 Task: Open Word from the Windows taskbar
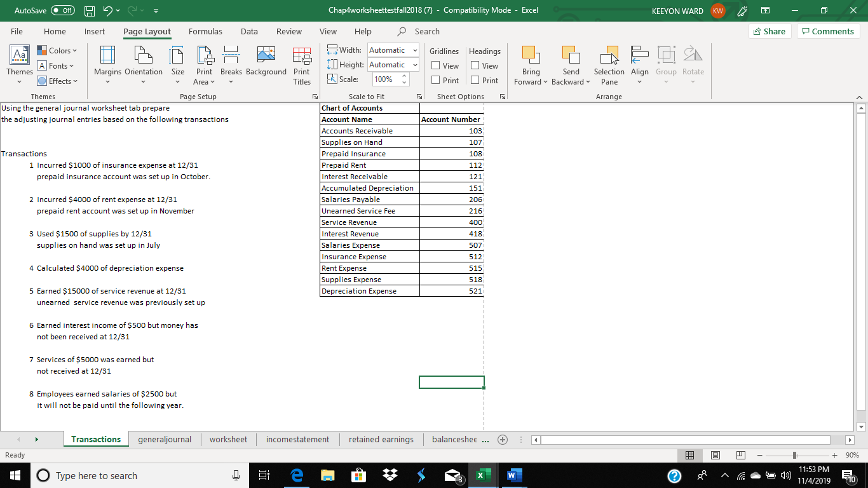point(513,475)
